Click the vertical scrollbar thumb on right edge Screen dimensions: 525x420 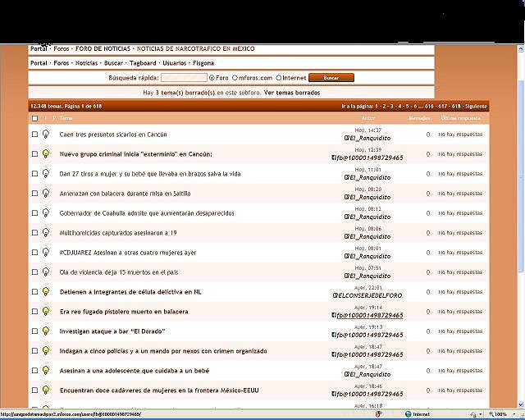[521, 176]
